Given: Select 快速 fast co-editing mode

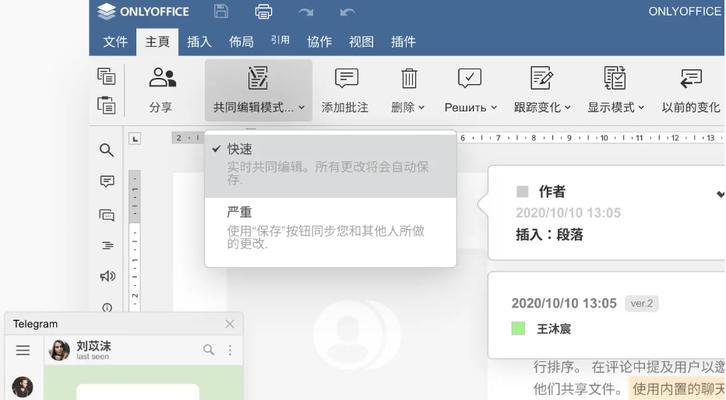Looking at the screenshot, I should (x=330, y=165).
